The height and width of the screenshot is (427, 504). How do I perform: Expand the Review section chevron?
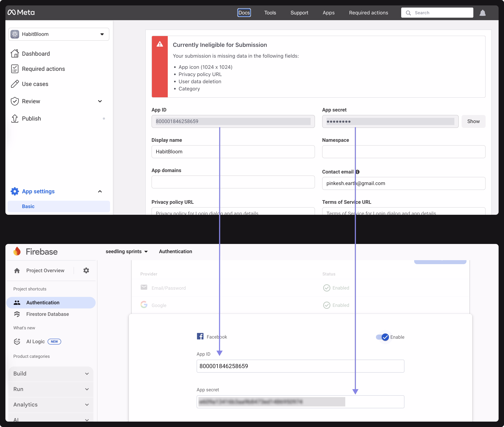coord(100,101)
